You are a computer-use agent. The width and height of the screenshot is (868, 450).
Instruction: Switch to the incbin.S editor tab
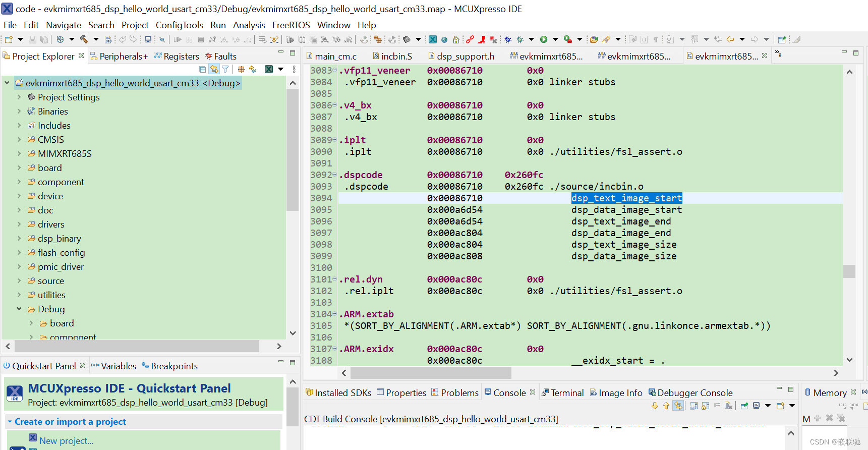point(392,57)
